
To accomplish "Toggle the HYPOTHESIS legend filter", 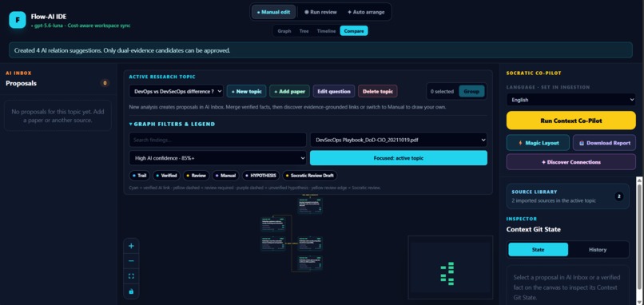I will (x=260, y=176).
